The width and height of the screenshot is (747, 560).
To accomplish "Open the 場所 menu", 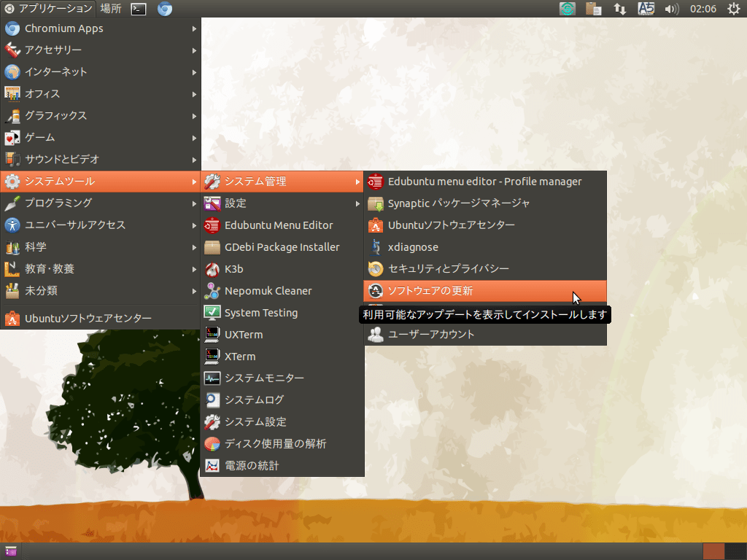I will [x=111, y=9].
